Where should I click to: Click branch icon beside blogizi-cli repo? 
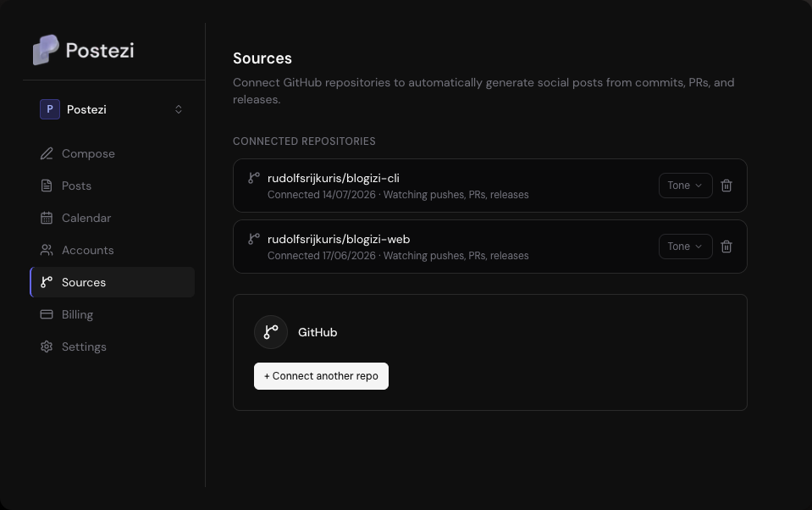(x=254, y=178)
